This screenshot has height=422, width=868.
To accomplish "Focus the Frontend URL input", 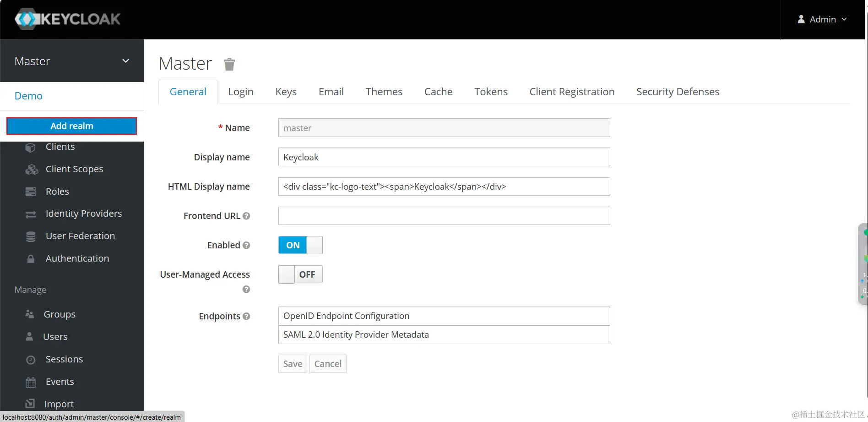I will point(444,216).
